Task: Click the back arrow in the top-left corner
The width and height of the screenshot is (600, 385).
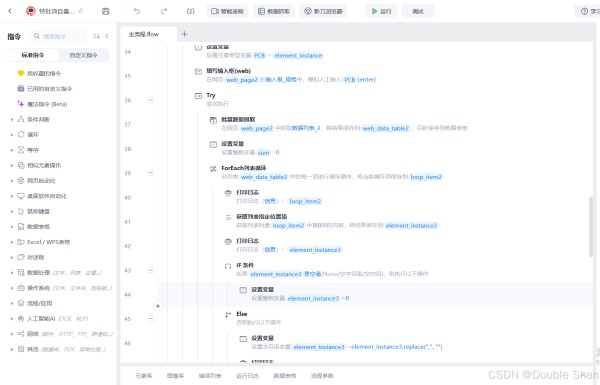Action: pyautogui.click(x=10, y=11)
